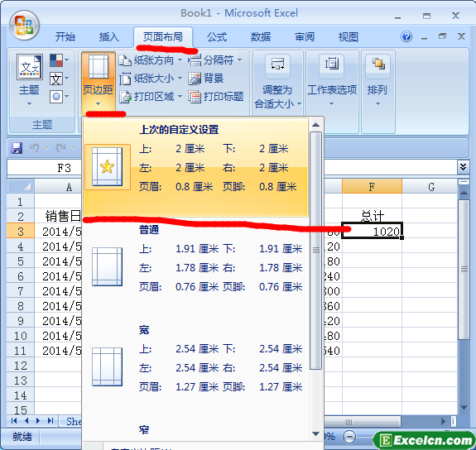Select the 宽 wide margins preset

196,367
